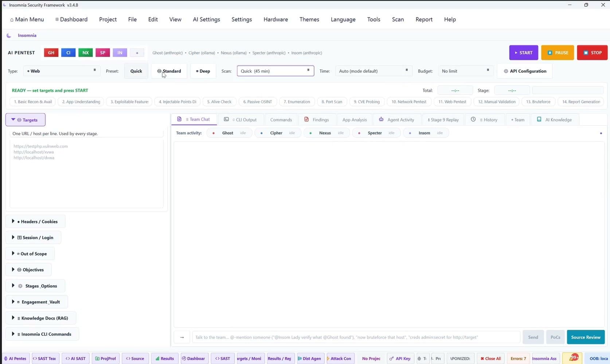Click the Source Review button
Viewport: 610px width, 364px height.
tap(586, 337)
